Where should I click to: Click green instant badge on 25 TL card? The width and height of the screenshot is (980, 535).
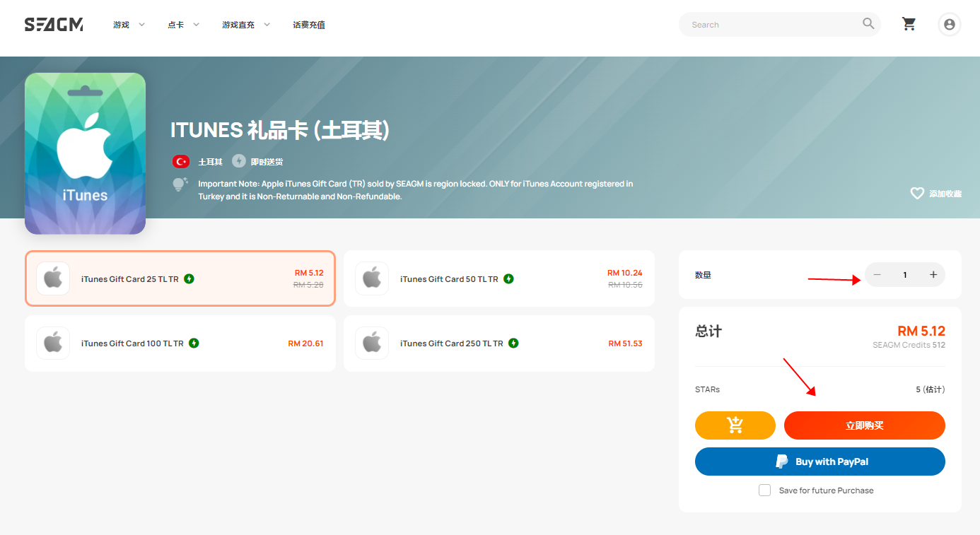point(189,278)
